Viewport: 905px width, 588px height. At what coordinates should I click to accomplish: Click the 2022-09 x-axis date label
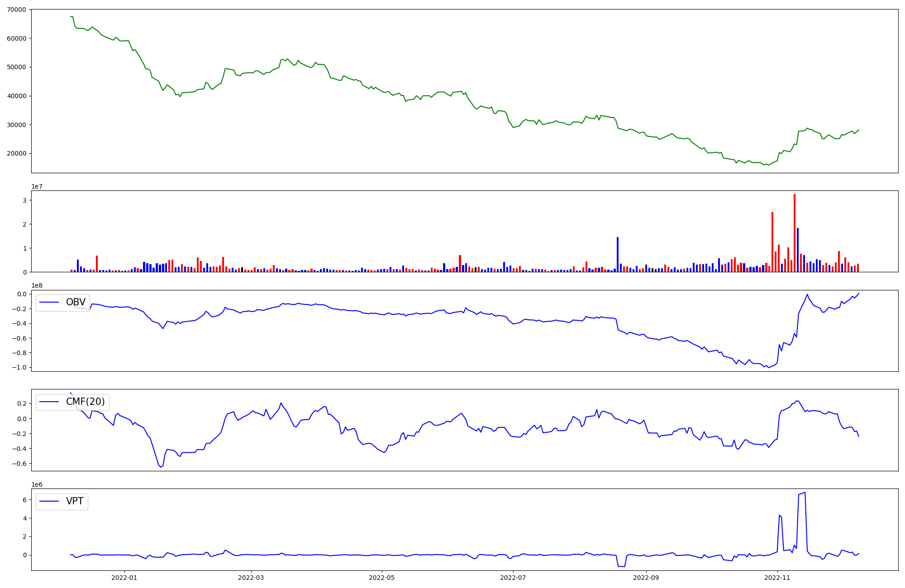[x=646, y=578]
